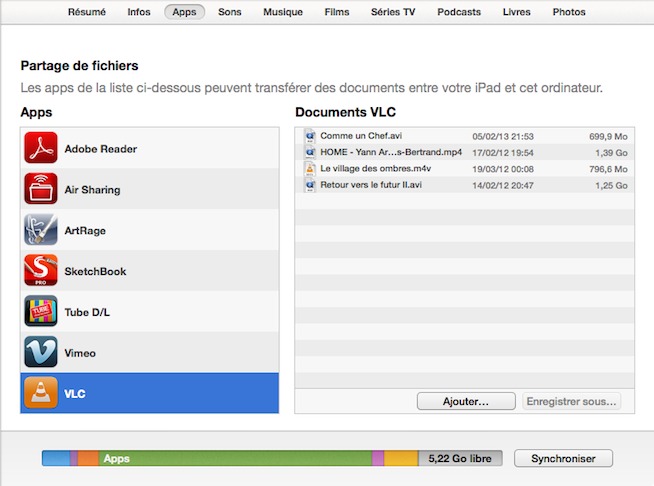Click the Tube D/L app icon

point(40,311)
